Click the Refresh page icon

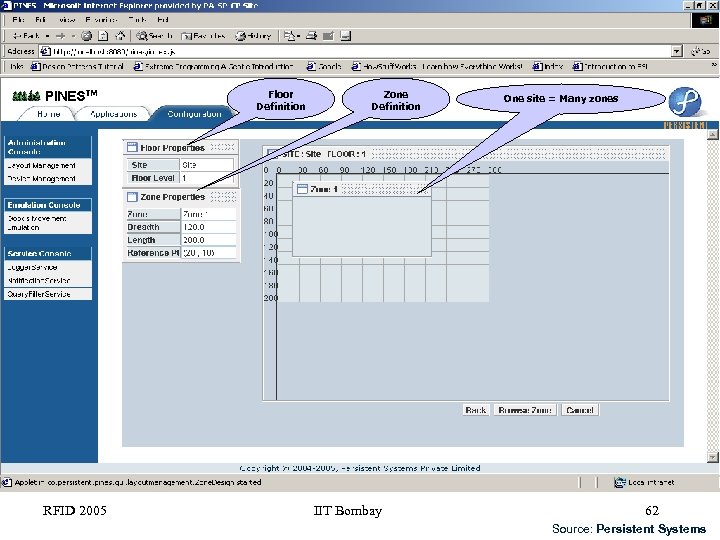pos(103,35)
